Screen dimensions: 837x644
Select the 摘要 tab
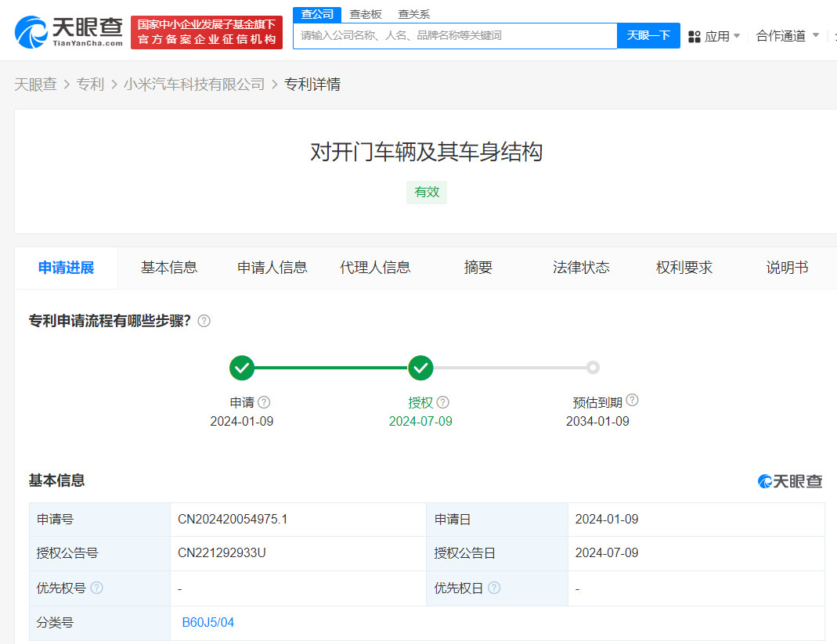coord(478,267)
